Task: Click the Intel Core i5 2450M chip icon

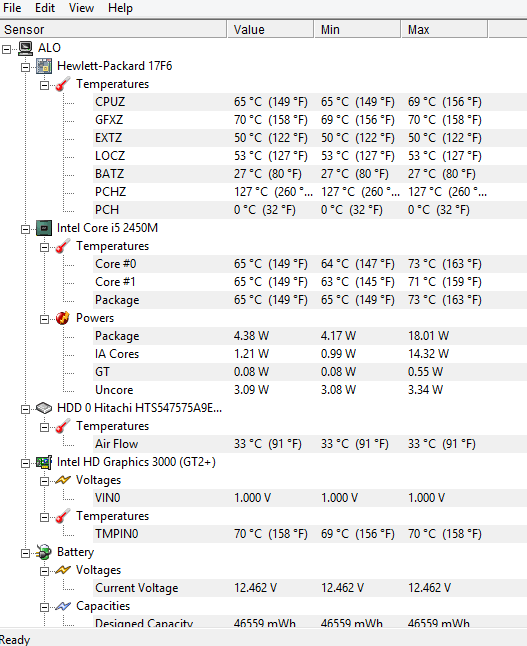Action: coord(44,228)
